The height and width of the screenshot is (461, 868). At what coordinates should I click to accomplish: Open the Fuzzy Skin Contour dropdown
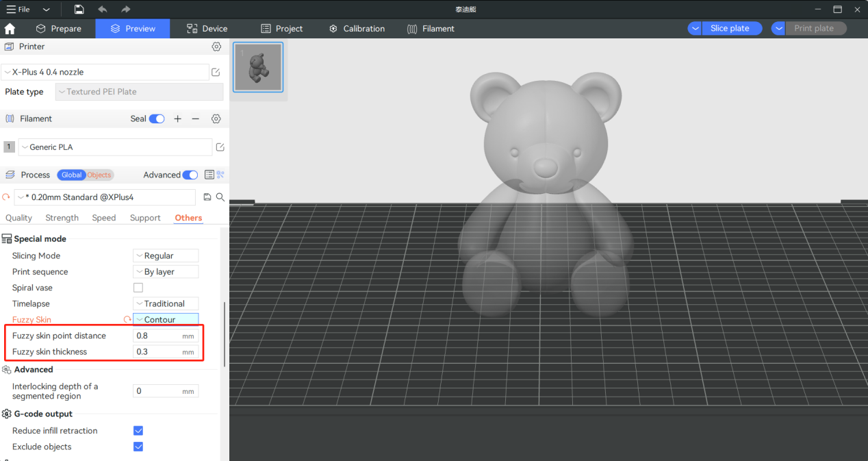tap(166, 319)
